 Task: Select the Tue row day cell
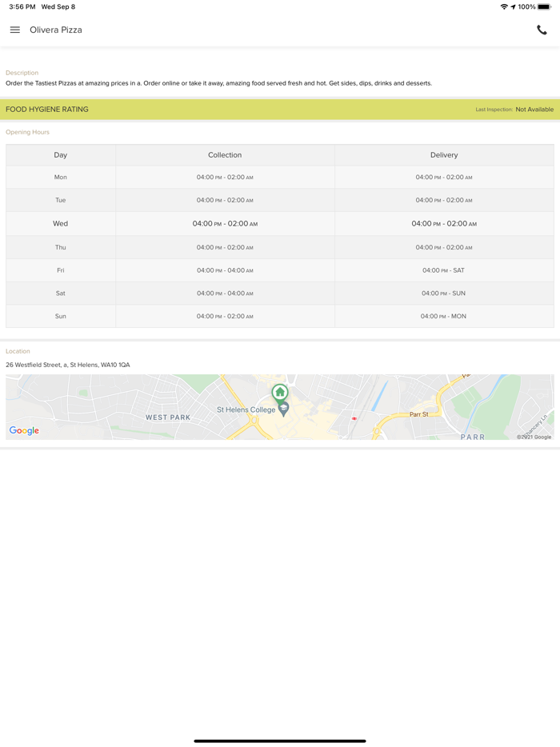coord(61,200)
